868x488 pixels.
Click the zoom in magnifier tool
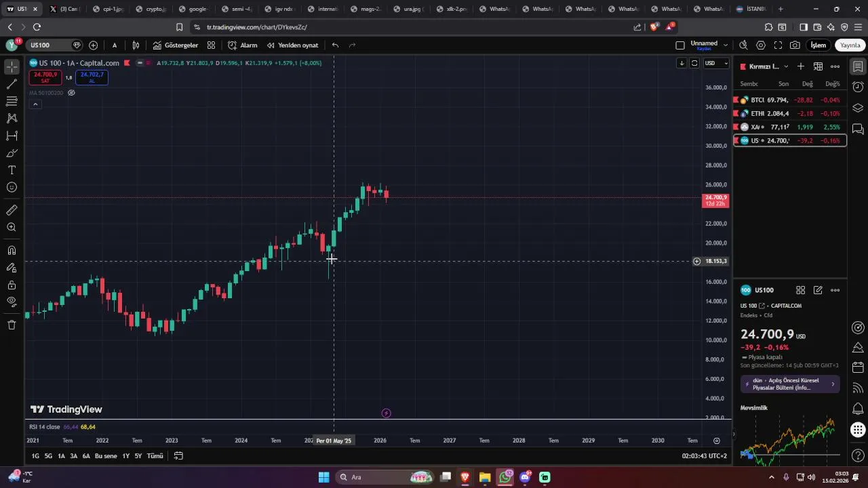pos(12,227)
